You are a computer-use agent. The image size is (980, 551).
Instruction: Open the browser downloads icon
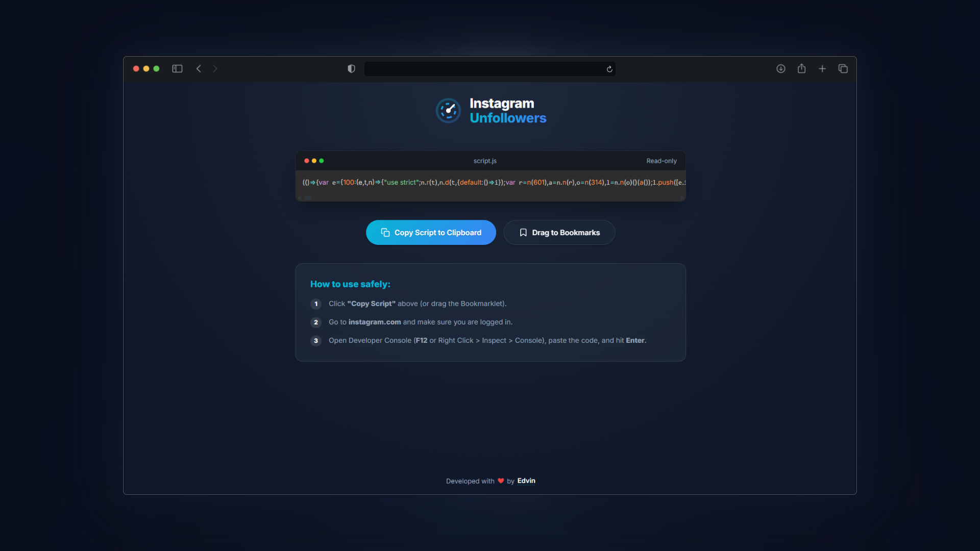point(780,69)
